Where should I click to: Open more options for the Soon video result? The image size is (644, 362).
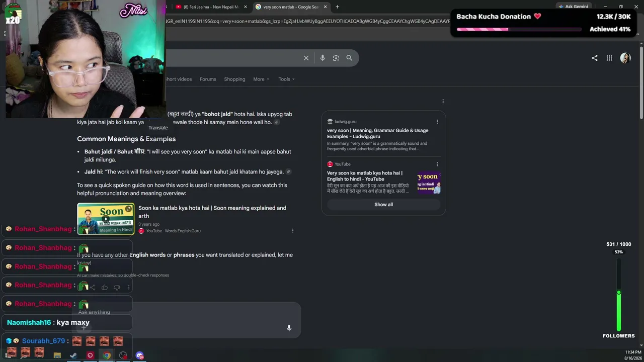point(293,231)
